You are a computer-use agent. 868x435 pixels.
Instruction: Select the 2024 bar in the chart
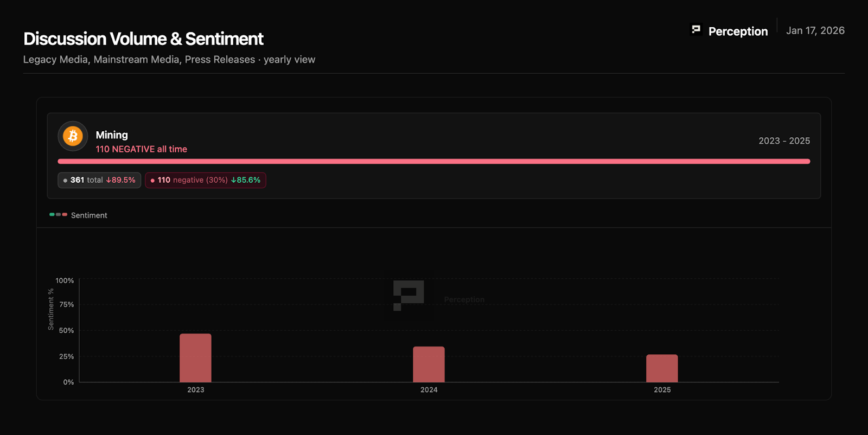coord(429,364)
